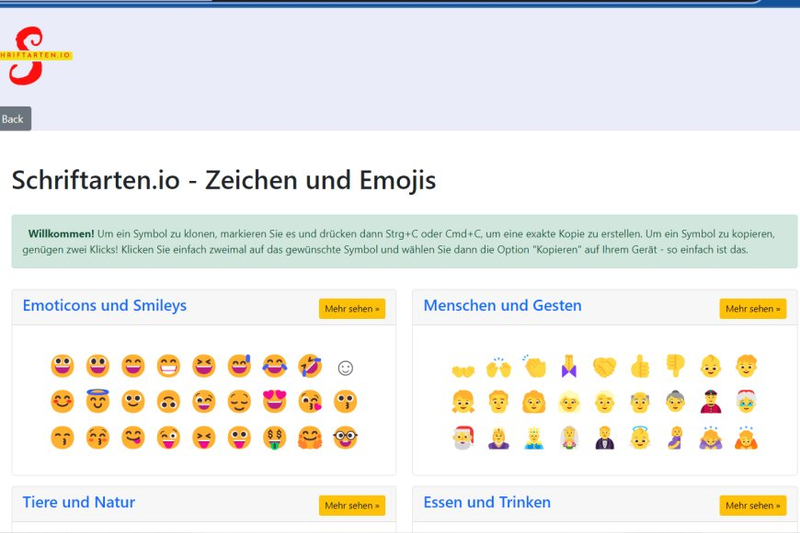Pick the tears of joy emoji
The width and height of the screenshot is (800, 533).
[274, 367]
